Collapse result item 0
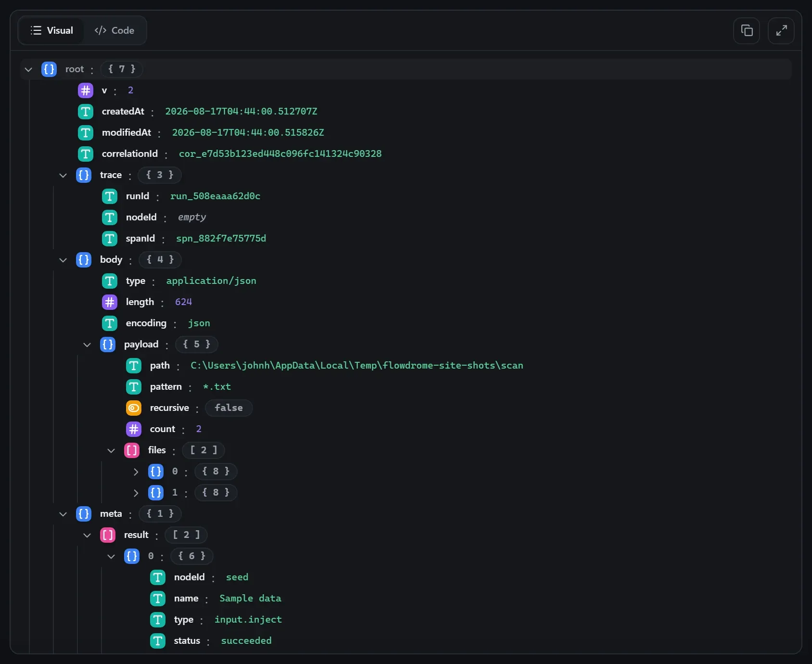 click(x=111, y=556)
